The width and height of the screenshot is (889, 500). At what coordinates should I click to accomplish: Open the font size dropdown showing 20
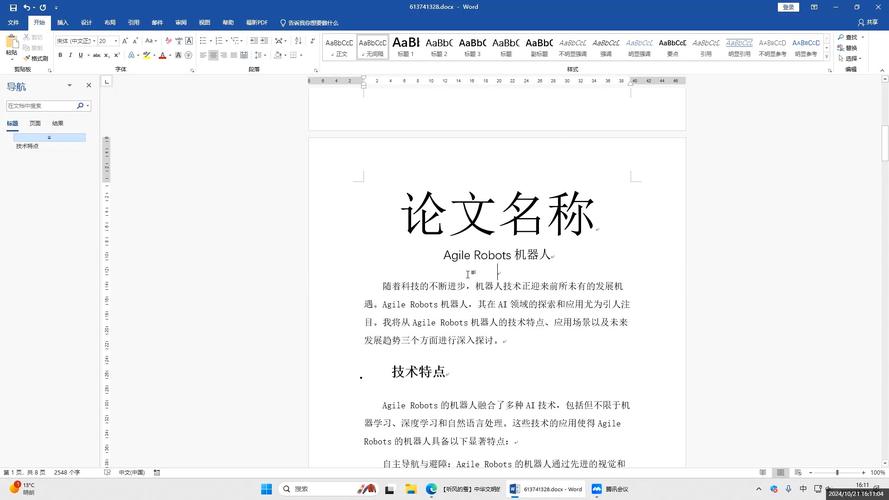pos(116,41)
